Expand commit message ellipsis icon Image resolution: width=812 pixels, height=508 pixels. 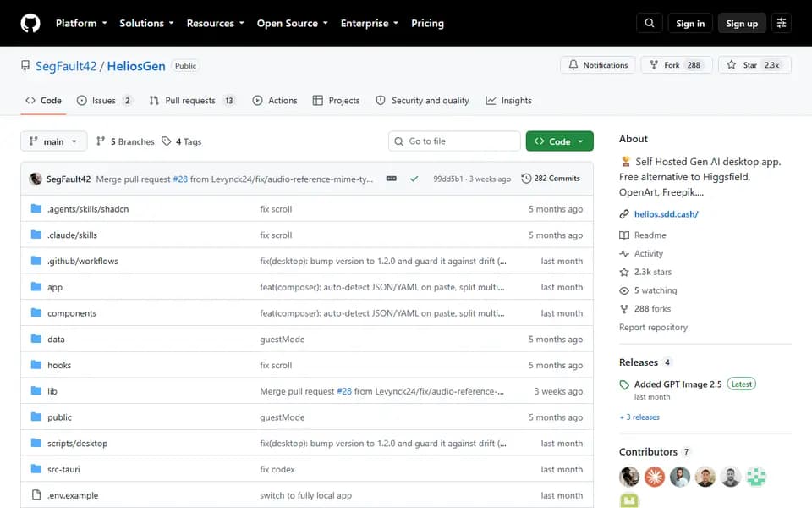click(392, 179)
